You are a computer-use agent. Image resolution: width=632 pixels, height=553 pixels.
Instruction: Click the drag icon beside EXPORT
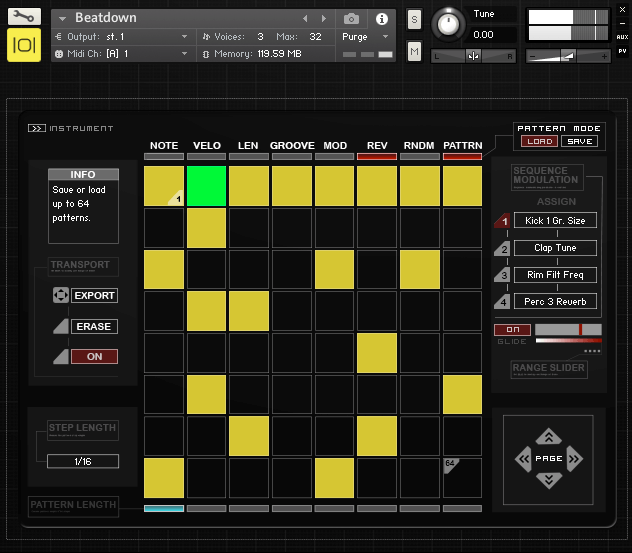coord(60,296)
